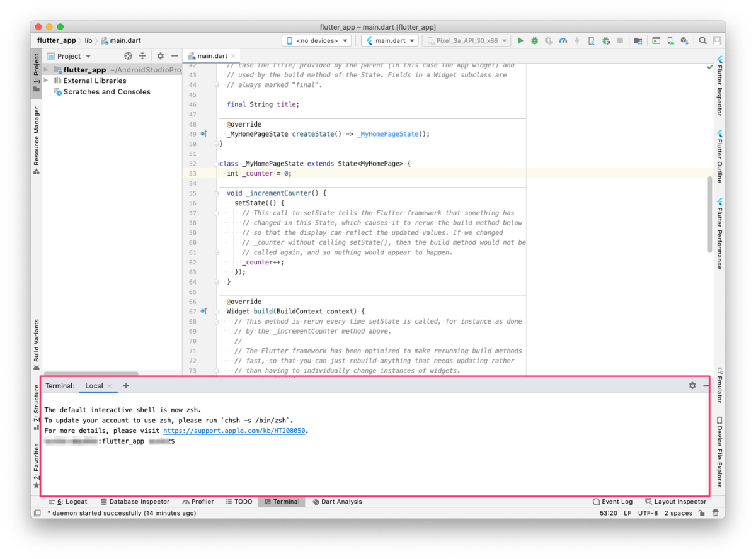Open the Project view type dropdown

69,56
